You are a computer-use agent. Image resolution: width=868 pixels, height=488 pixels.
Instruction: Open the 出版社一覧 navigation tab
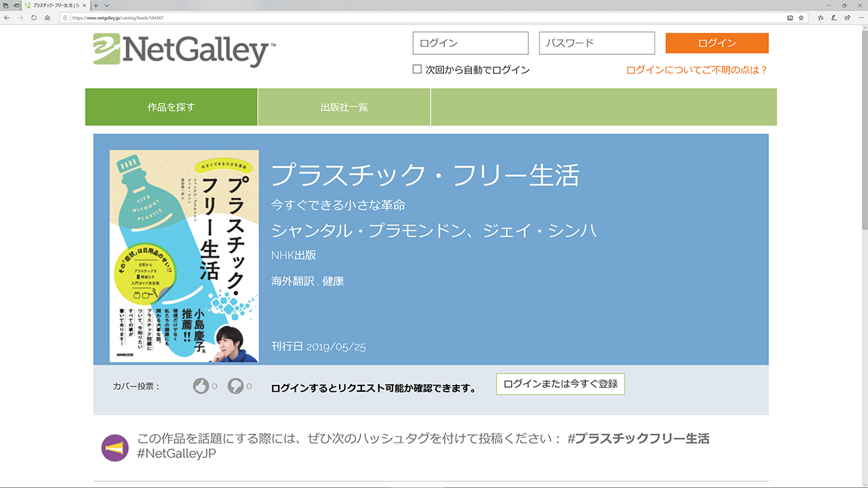(x=344, y=107)
